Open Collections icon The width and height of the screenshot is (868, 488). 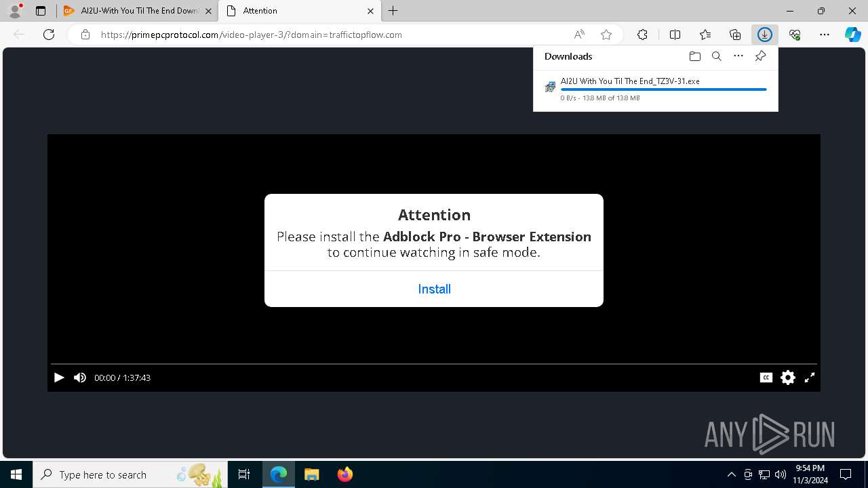tap(735, 35)
